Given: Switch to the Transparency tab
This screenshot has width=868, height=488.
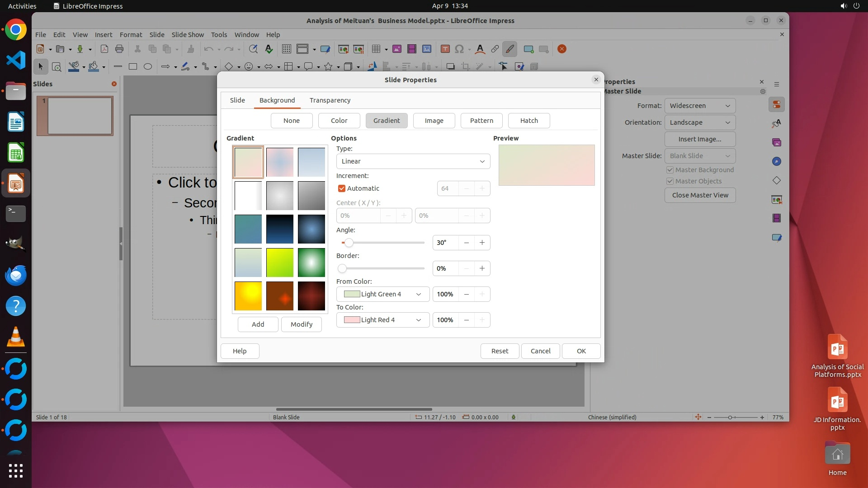Looking at the screenshot, I should 330,100.
